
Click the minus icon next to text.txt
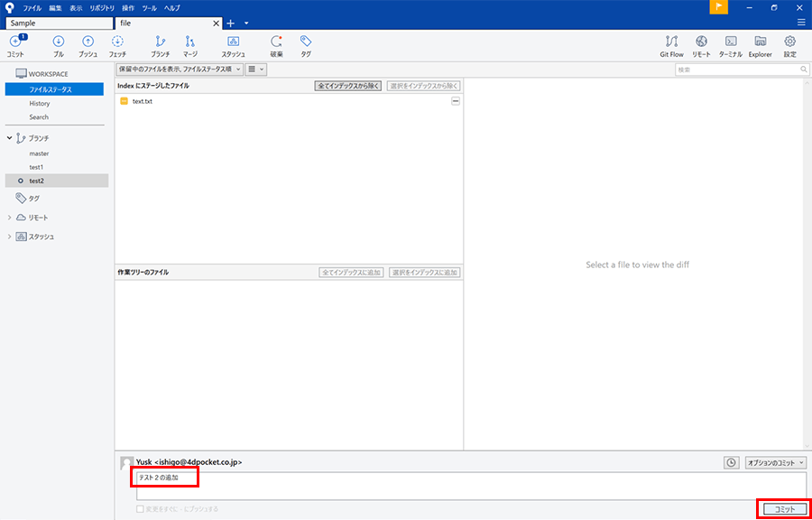pos(456,101)
